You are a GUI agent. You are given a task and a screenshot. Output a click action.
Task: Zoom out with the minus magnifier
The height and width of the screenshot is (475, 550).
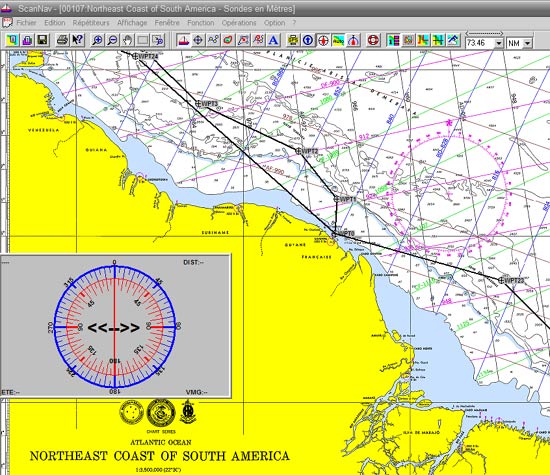pyautogui.click(x=113, y=40)
